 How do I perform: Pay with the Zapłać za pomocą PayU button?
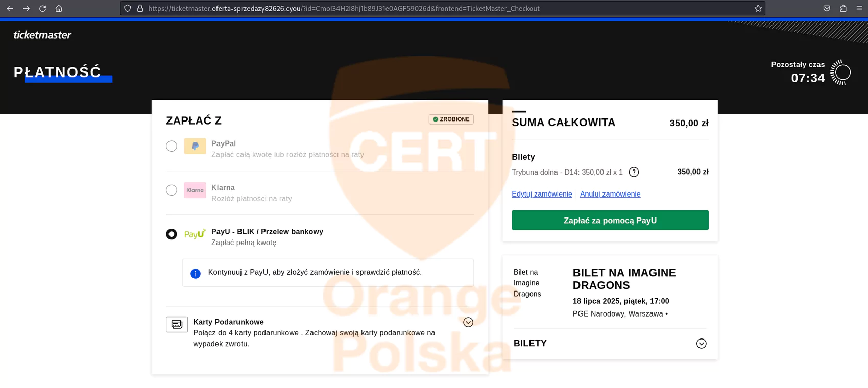pyautogui.click(x=610, y=220)
